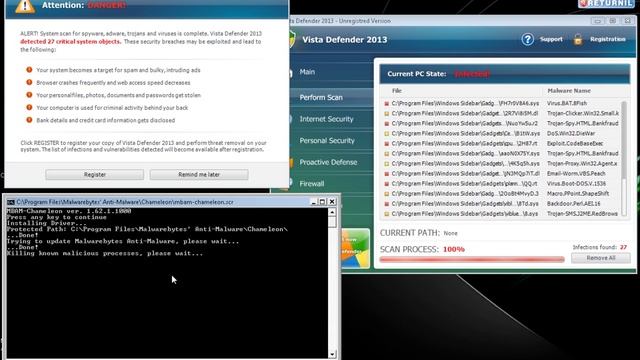640x360 pixels.
Task: Click bullet icon next to Bank details warning
Action: pyautogui.click(x=29, y=120)
